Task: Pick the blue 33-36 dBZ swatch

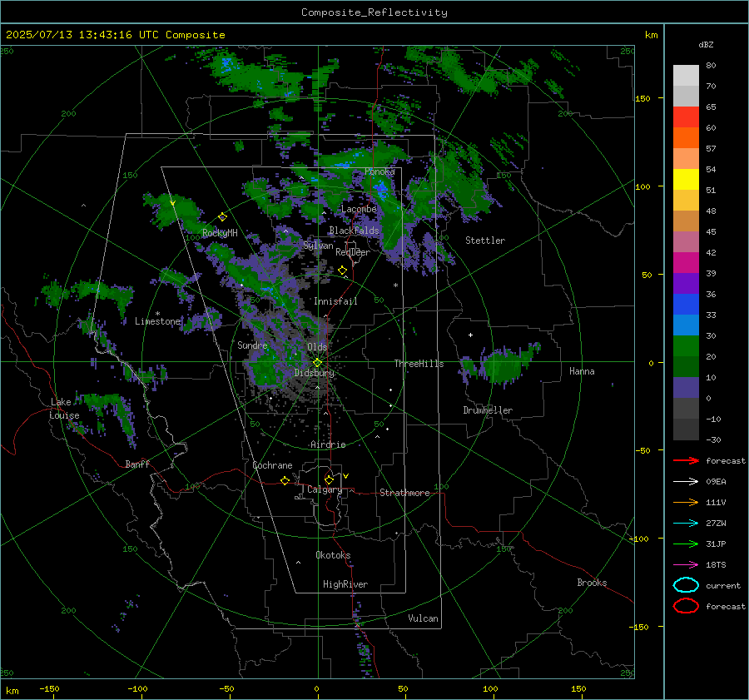Action: pos(686,305)
